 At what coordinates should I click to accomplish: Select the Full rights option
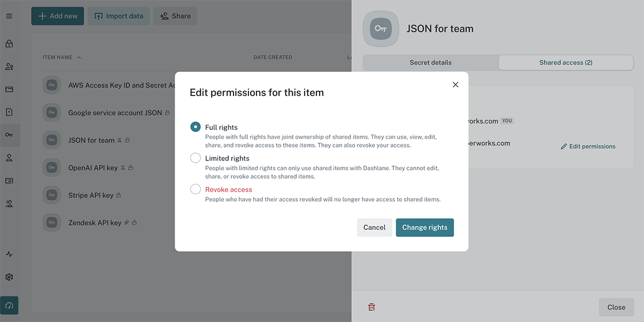coord(195,127)
